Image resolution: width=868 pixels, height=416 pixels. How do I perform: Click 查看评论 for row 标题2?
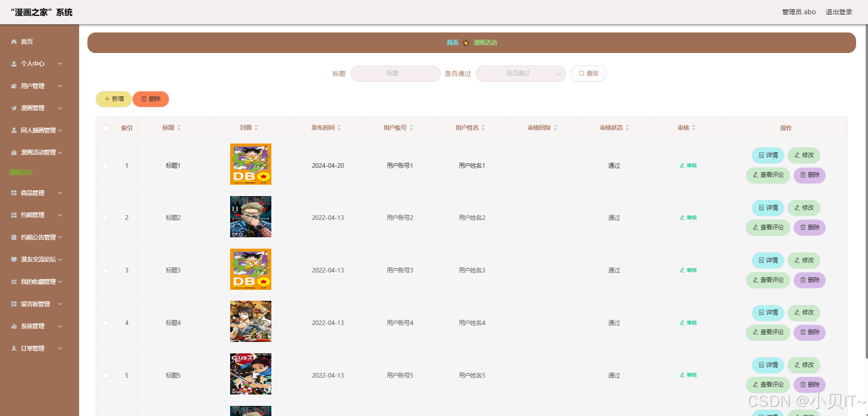(x=768, y=228)
